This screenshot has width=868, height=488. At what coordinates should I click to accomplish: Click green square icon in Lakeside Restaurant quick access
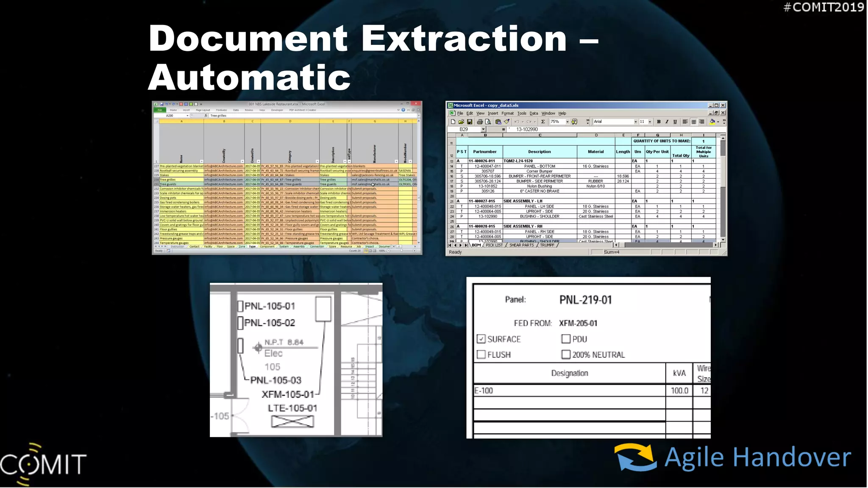(x=191, y=104)
